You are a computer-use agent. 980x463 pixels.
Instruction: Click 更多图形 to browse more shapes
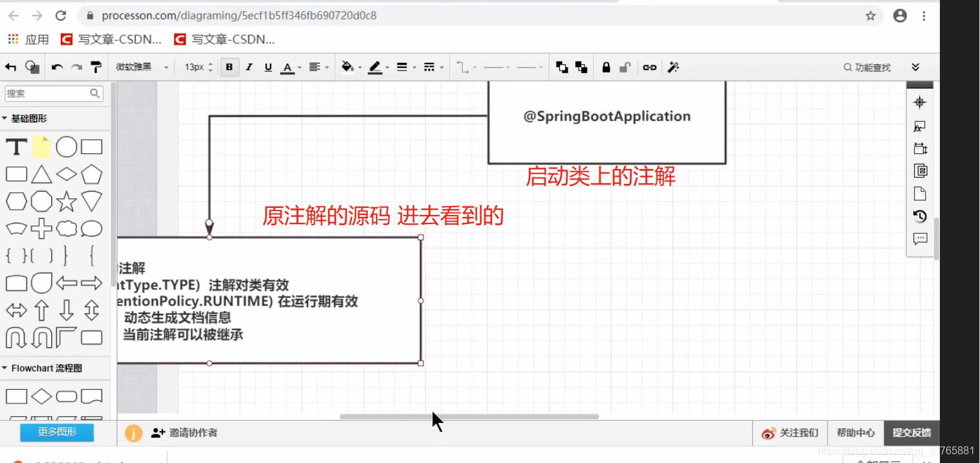click(x=57, y=433)
